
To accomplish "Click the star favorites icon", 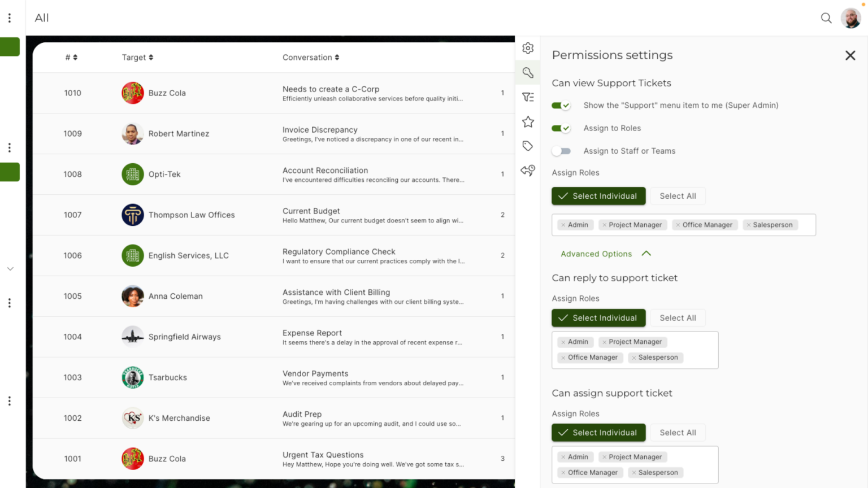I will pyautogui.click(x=528, y=121).
